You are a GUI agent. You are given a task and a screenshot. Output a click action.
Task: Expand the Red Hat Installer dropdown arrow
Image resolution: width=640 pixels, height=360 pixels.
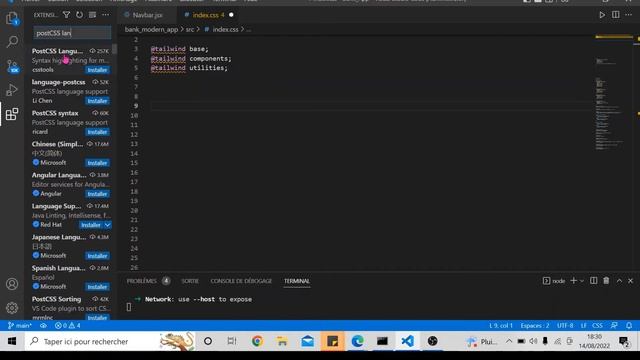pyautogui.click(x=107, y=225)
